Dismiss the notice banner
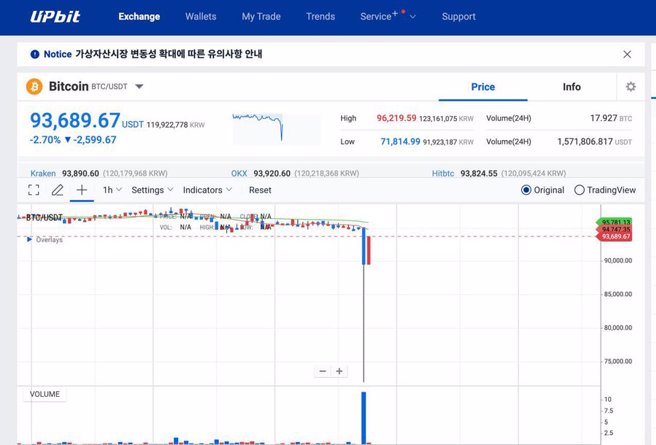Screen dimensions: 656x445 click(x=627, y=54)
